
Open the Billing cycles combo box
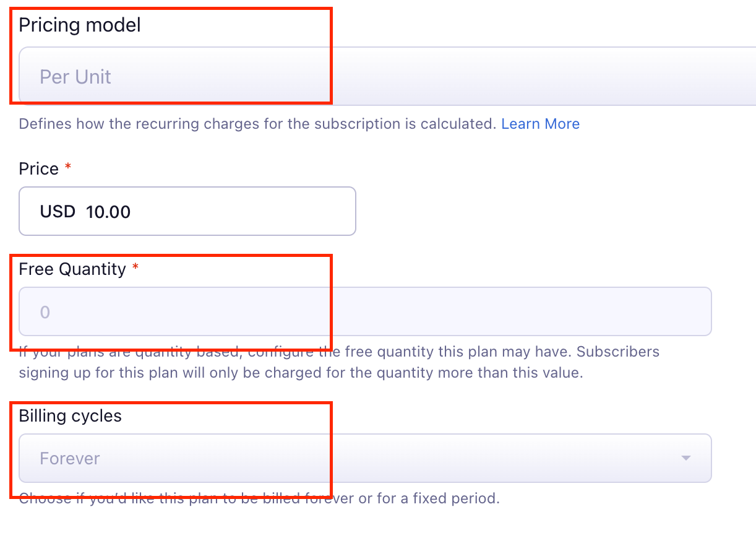pos(365,458)
